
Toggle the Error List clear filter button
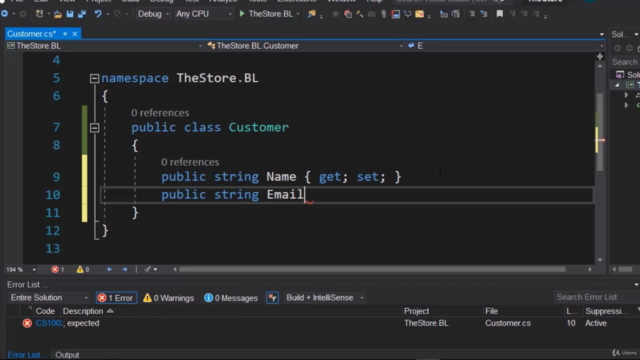click(x=272, y=298)
